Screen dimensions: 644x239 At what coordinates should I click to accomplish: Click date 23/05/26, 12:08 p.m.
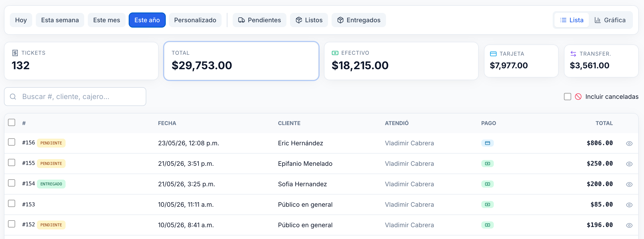tap(188, 143)
